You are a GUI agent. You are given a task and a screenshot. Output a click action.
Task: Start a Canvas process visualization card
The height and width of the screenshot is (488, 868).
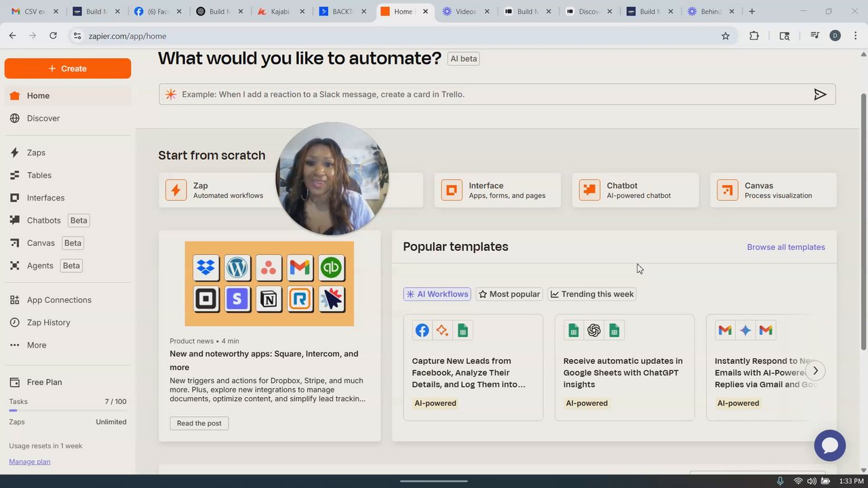[773, 190]
